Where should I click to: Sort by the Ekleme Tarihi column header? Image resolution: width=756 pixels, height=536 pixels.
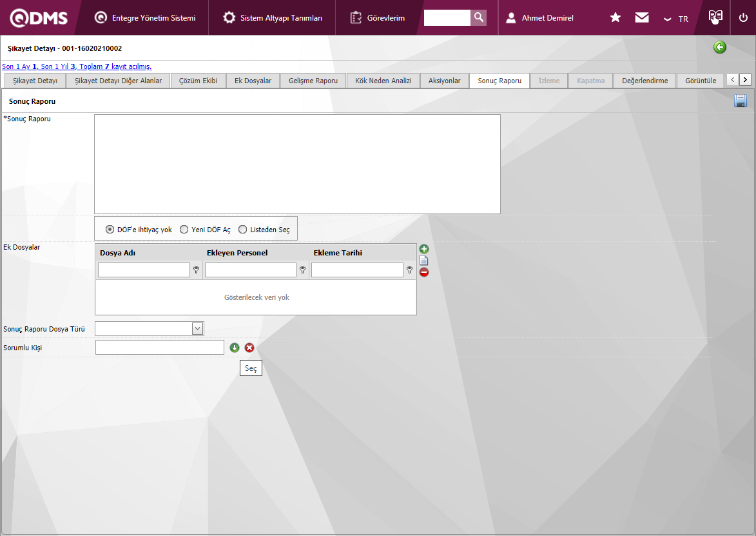coord(338,253)
